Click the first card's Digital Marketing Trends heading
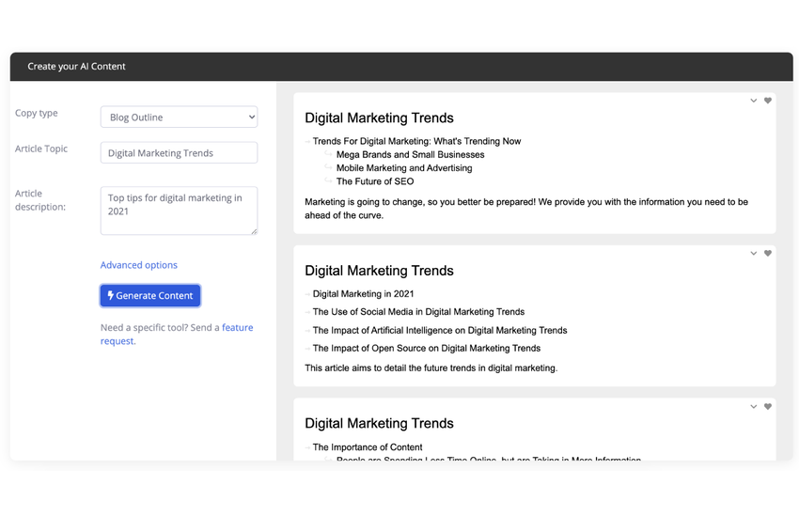The height and width of the screenshot is (532, 799). coord(379,117)
